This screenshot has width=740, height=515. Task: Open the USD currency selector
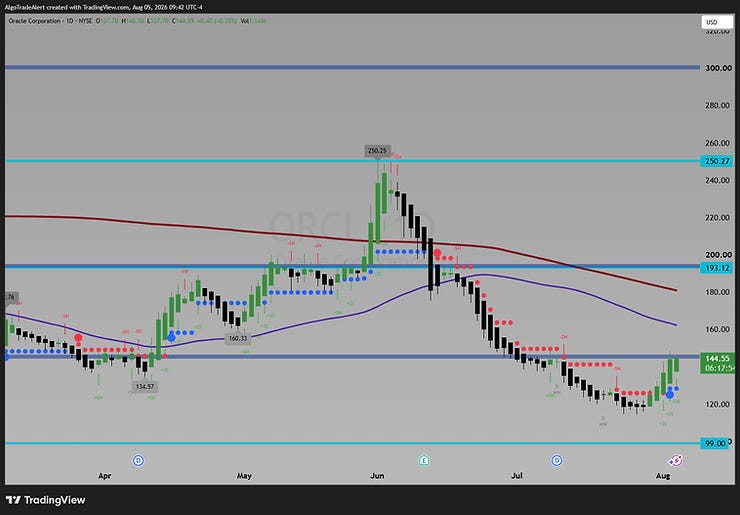pyautogui.click(x=717, y=22)
